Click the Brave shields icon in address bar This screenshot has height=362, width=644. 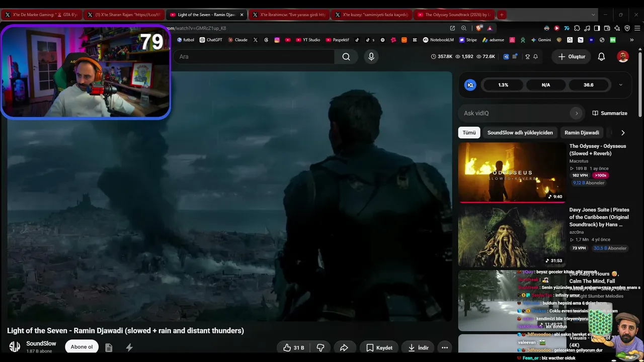click(479, 28)
